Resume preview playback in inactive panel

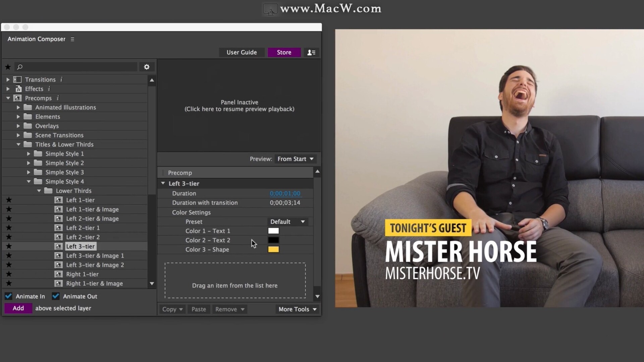[239, 106]
